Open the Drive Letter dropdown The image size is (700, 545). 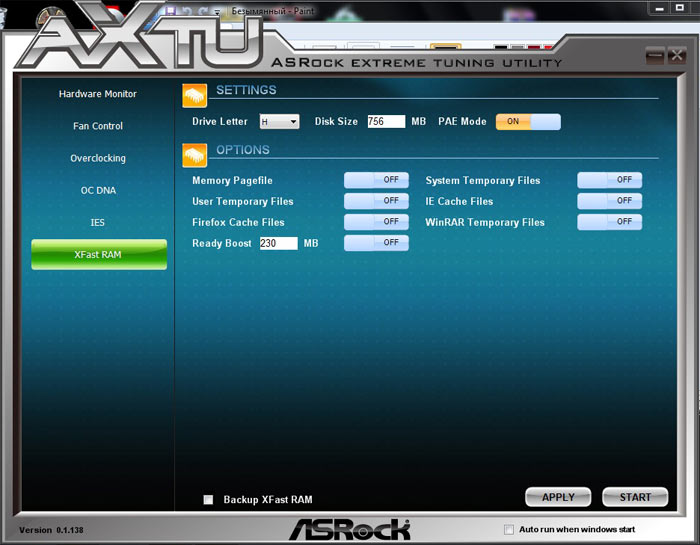tap(279, 122)
